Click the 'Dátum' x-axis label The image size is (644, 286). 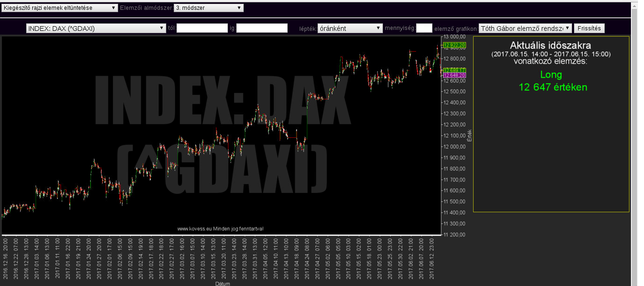coord(222,283)
